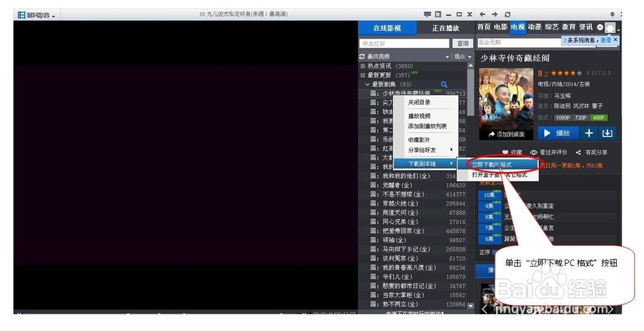Open episode 10集 button
This screenshot has height=331, width=644.
(x=489, y=196)
